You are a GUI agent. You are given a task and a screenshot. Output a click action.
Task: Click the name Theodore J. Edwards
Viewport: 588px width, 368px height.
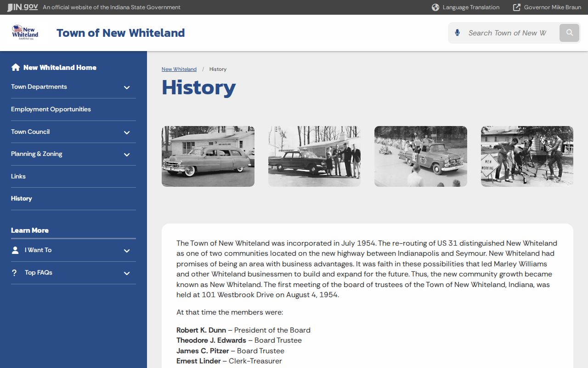click(x=211, y=340)
